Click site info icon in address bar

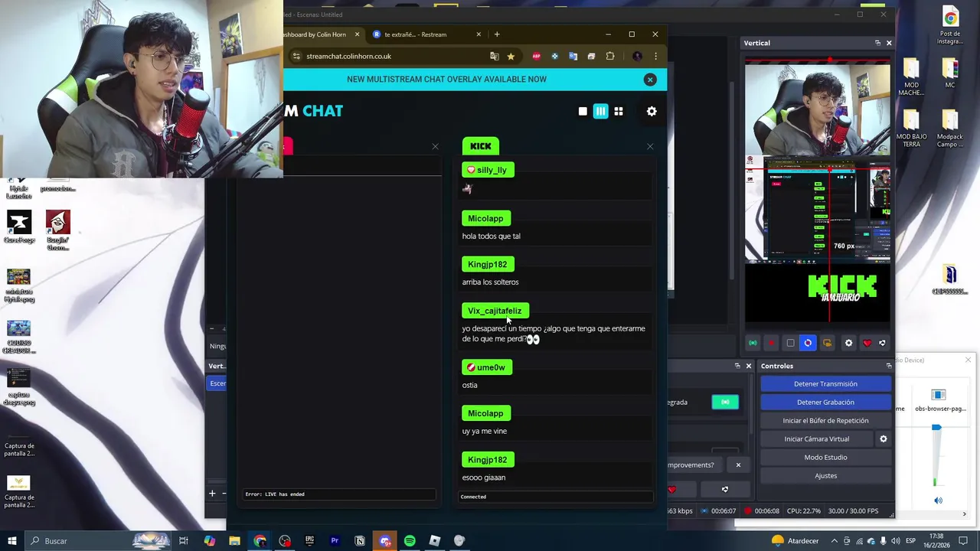[296, 56]
